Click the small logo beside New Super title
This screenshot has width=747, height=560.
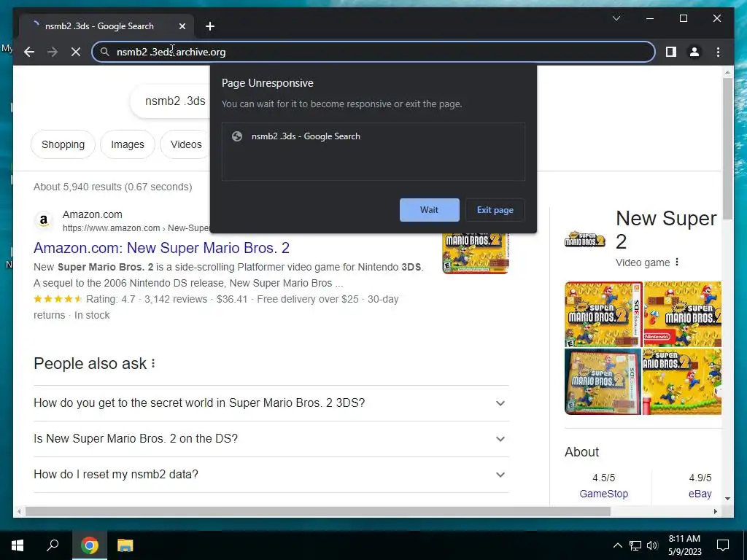pos(584,239)
